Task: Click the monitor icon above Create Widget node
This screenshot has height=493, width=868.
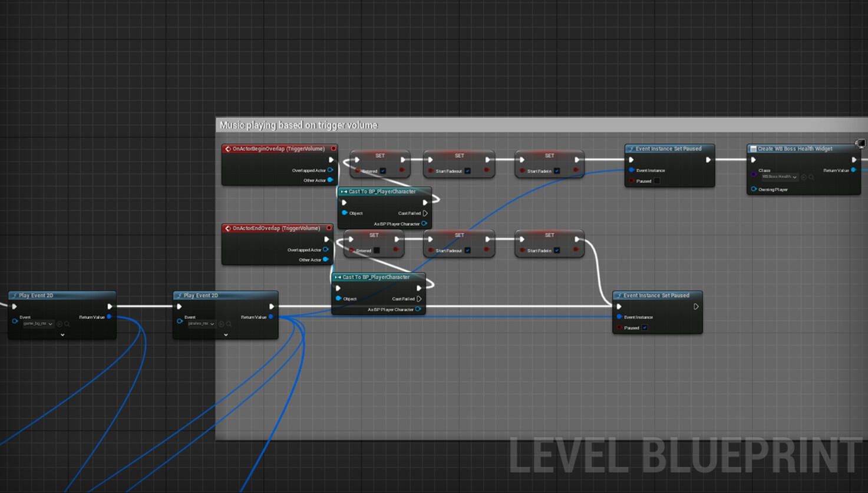Action: (860, 143)
